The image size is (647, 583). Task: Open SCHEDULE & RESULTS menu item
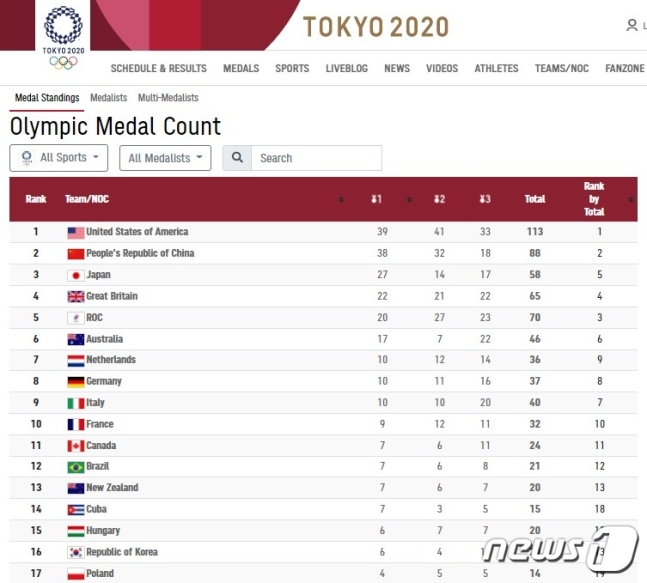coord(158,68)
